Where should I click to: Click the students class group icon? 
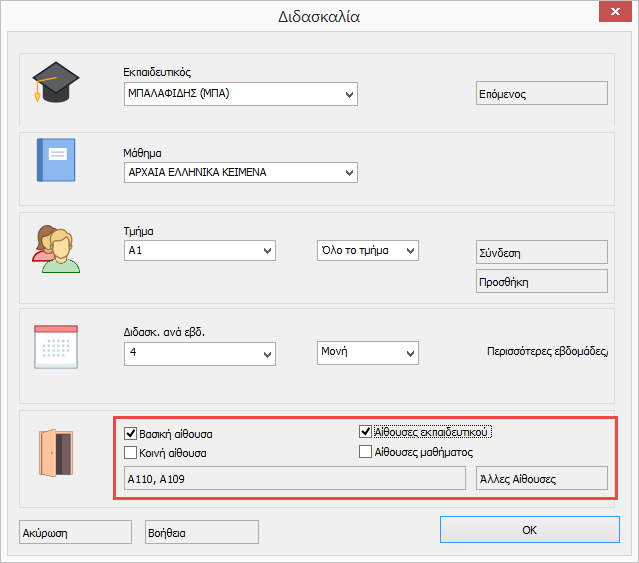click(x=56, y=249)
